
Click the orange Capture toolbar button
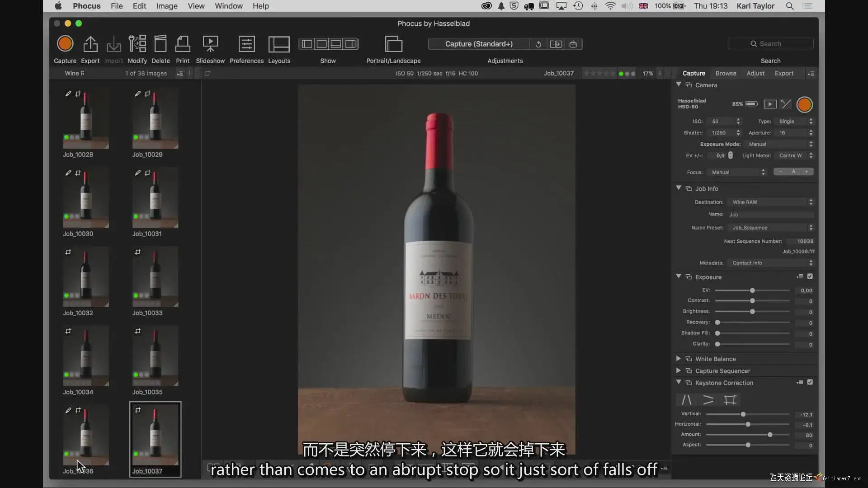click(x=65, y=44)
